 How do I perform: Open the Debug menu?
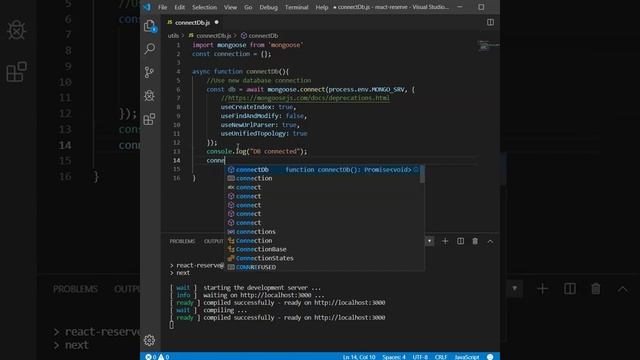click(268, 7)
